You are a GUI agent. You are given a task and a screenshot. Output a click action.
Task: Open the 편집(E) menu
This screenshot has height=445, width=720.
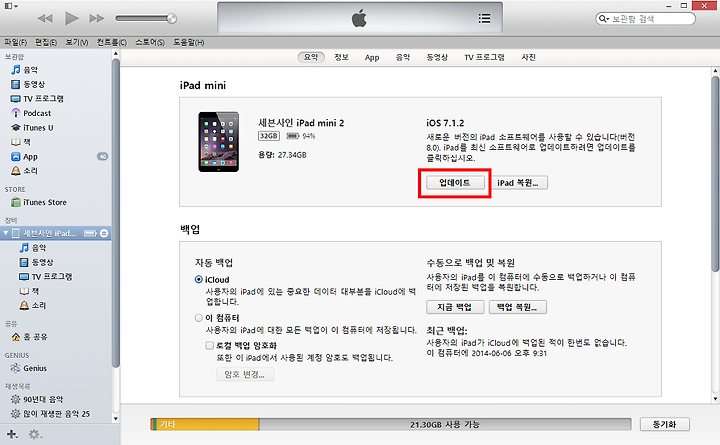click(x=46, y=42)
